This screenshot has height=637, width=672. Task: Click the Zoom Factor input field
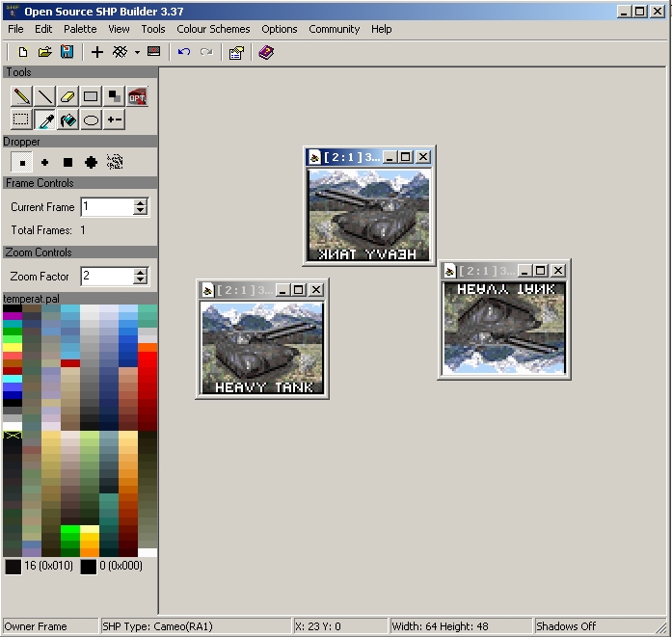[x=107, y=277]
